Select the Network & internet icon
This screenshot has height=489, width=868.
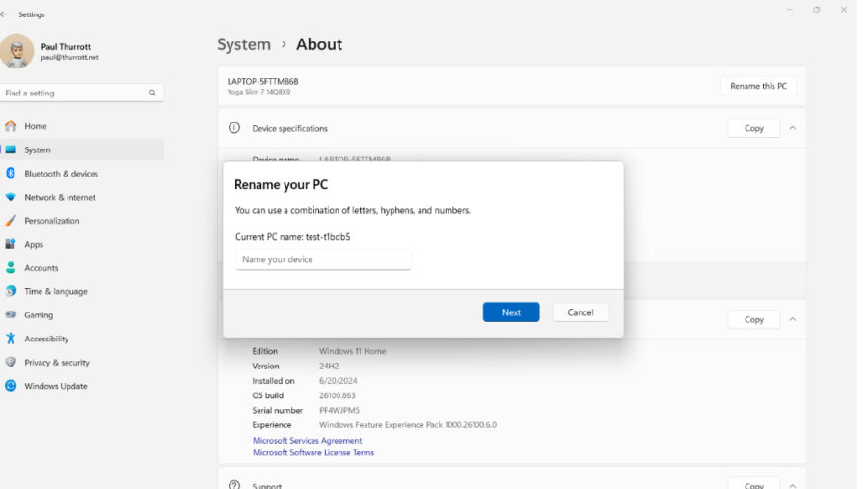tap(11, 197)
